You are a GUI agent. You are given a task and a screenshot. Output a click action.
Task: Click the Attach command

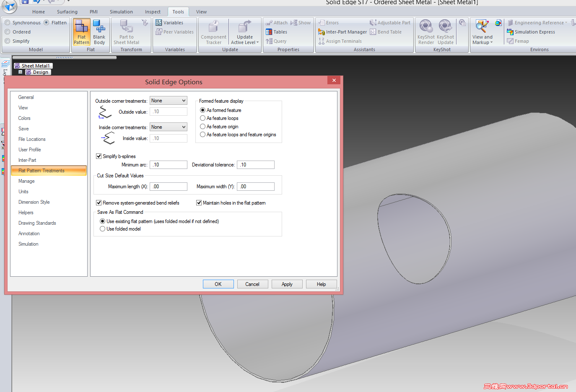pos(277,23)
